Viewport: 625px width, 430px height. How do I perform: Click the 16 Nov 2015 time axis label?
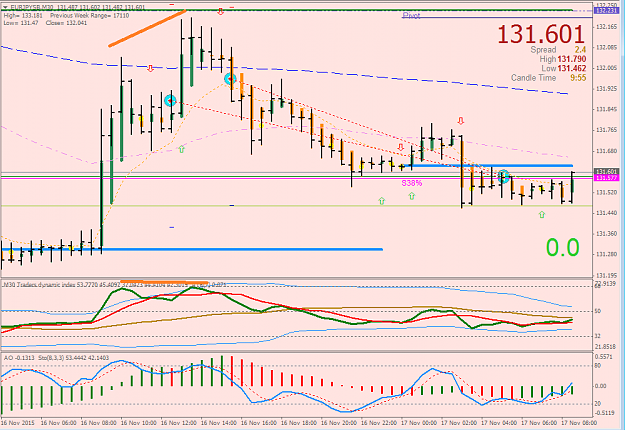[18, 422]
